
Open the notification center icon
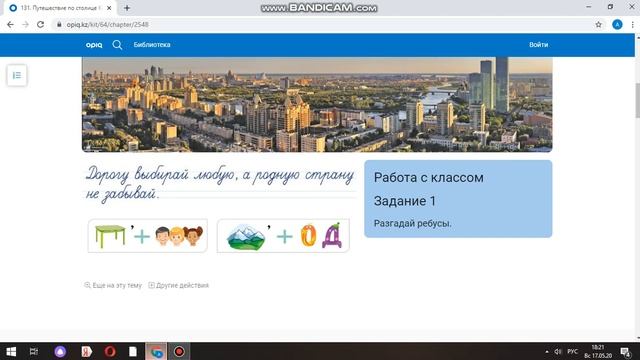[x=626, y=352]
